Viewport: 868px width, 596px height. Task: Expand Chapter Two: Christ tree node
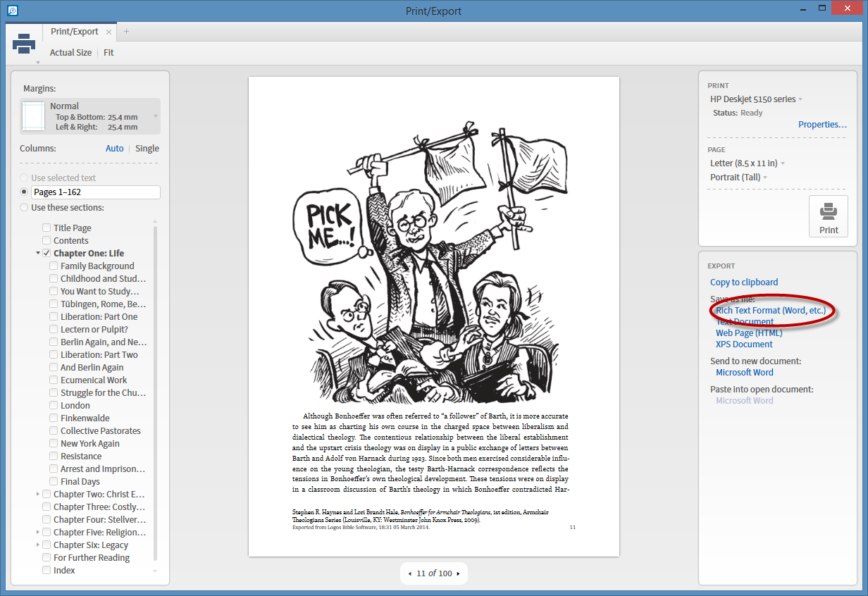[38, 495]
